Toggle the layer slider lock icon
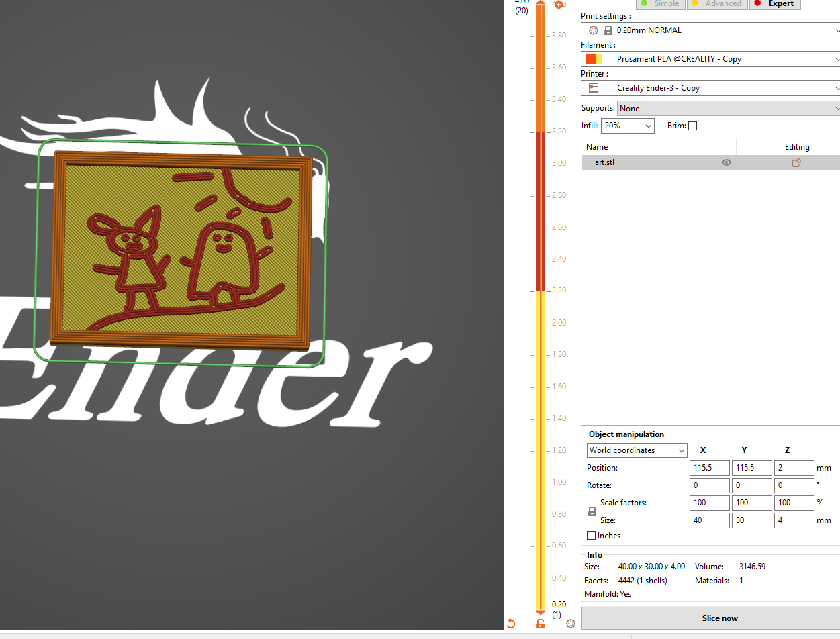The width and height of the screenshot is (840, 639). pyautogui.click(x=541, y=624)
